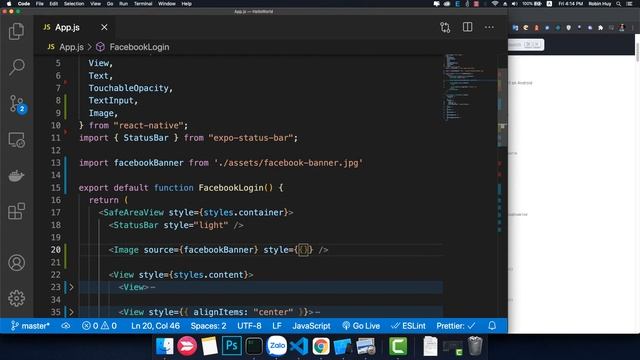Expand the folded View block on line 35
640x360 pixels.
click(71, 312)
